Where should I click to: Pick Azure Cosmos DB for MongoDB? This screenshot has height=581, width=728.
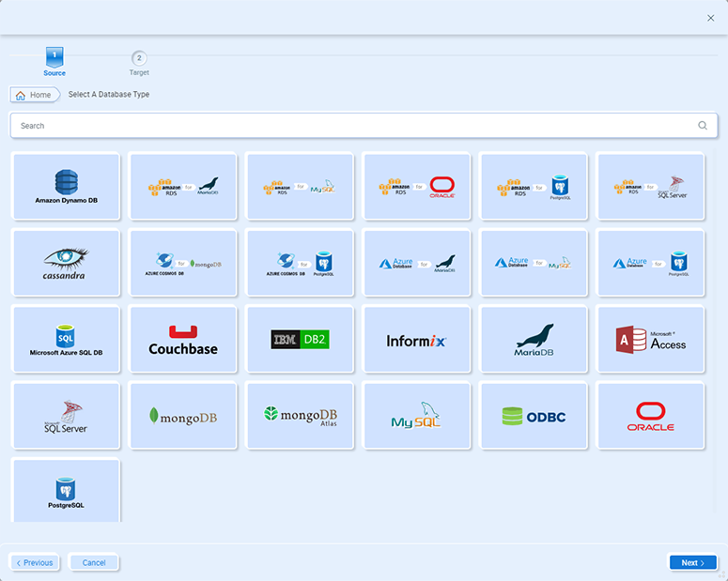[x=183, y=263]
